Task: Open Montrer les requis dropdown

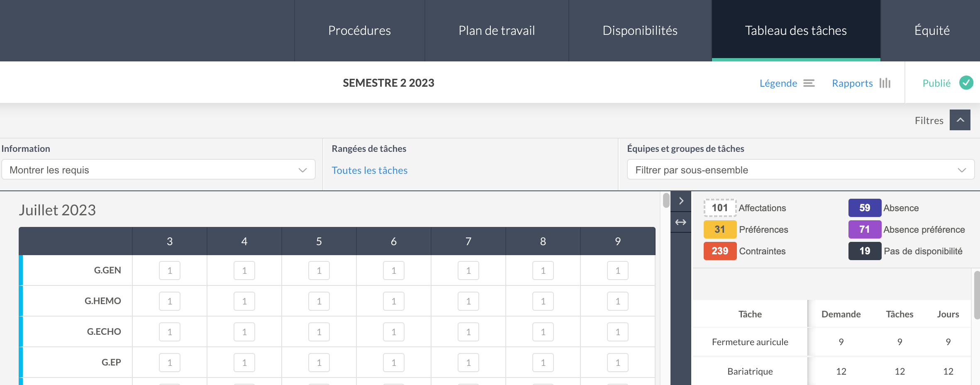Action: coord(158,170)
